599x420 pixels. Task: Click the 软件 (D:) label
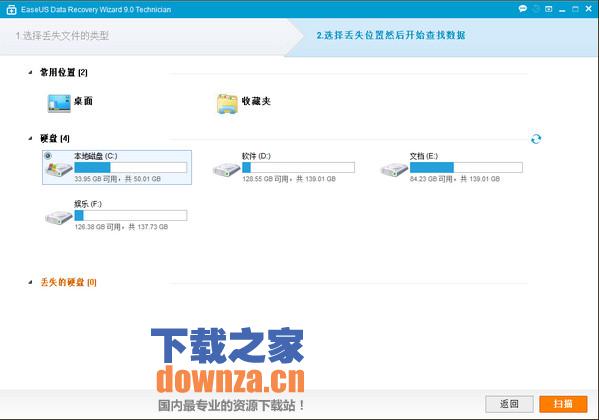click(256, 156)
